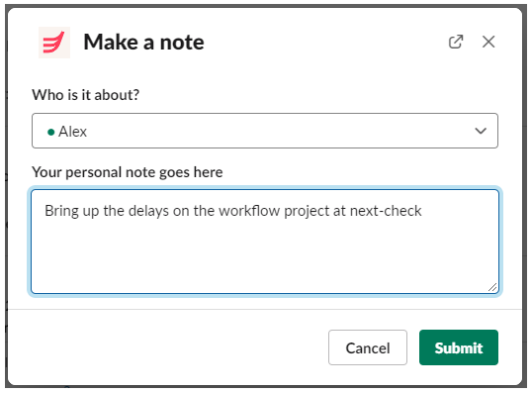Place cursor after next-check in the note
532x393 pixels.
422,211
